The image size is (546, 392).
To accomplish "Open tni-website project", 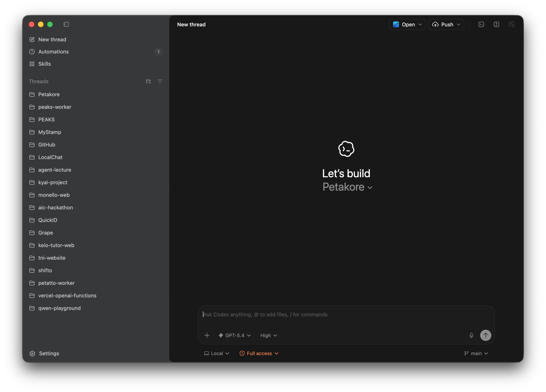I will (x=96, y=258).
